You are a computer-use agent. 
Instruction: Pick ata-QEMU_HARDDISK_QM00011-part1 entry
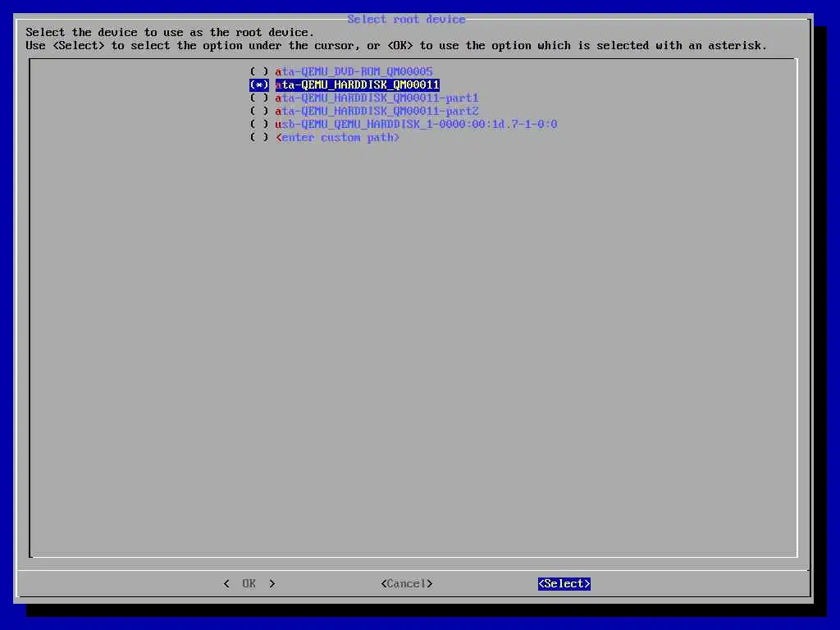point(377,98)
